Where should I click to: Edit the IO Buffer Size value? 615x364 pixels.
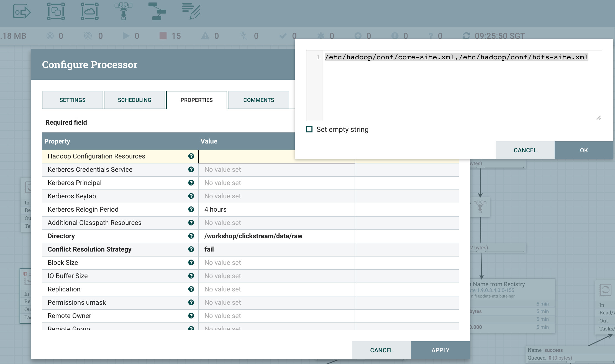click(277, 276)
